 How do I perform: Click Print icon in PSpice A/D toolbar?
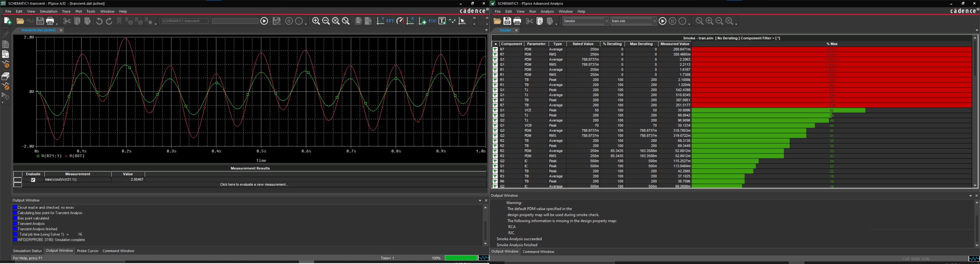click(x=50, y=21)
